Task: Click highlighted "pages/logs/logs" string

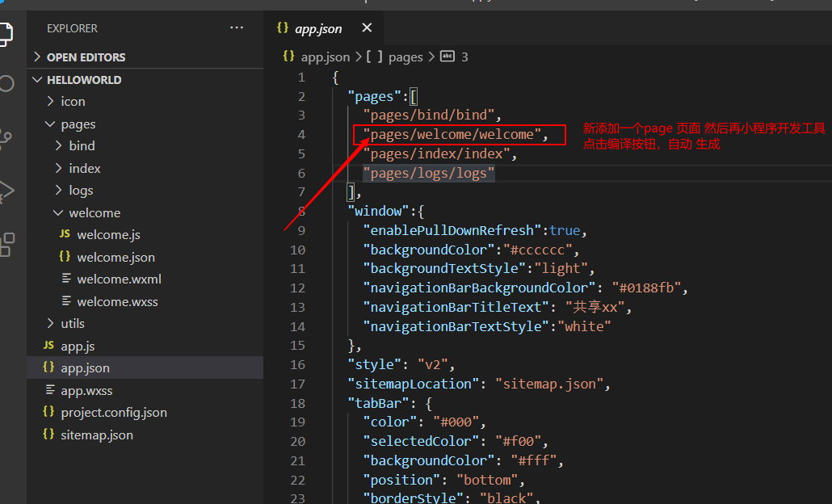Action: 429,174
